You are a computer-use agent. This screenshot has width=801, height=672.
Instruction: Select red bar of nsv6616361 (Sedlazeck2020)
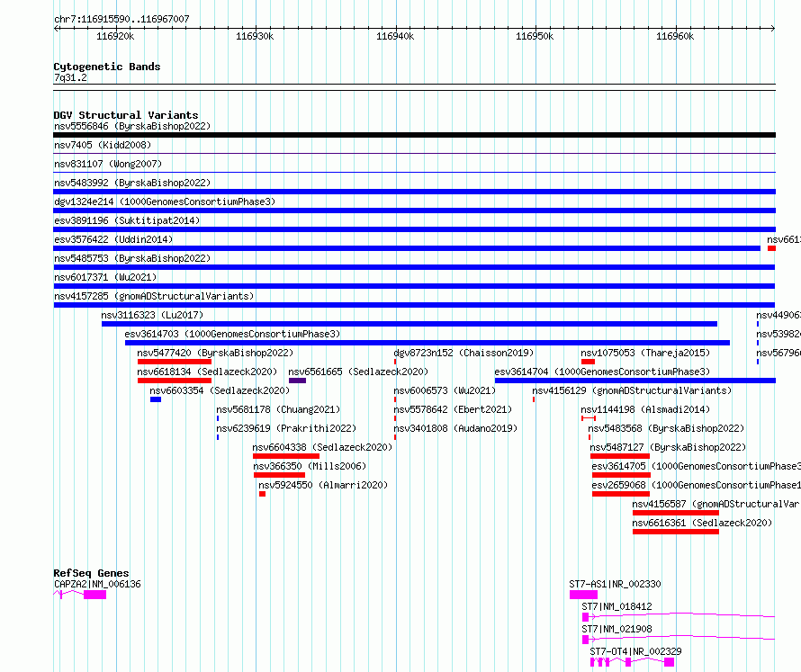pos(675,532)
